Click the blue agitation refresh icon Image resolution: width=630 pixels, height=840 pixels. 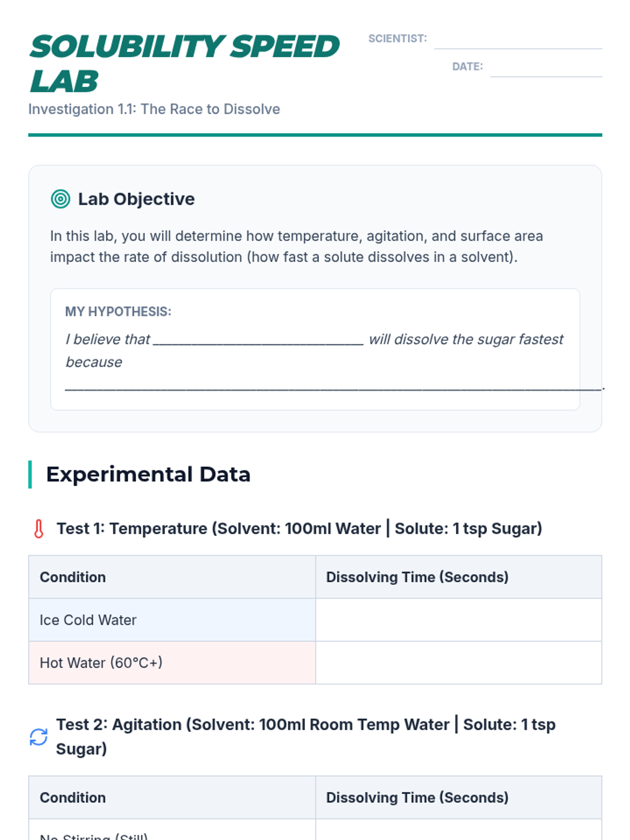[39, 737]
